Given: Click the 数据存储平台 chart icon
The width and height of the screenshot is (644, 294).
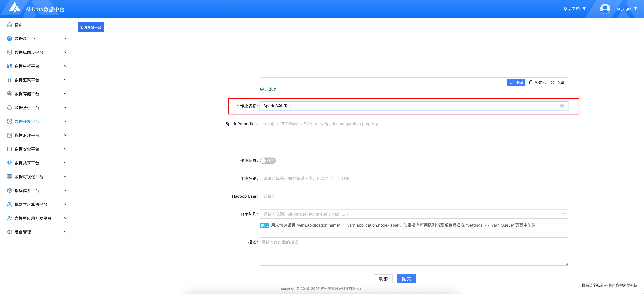Looking at the screenshot, I should pos(9,94).
